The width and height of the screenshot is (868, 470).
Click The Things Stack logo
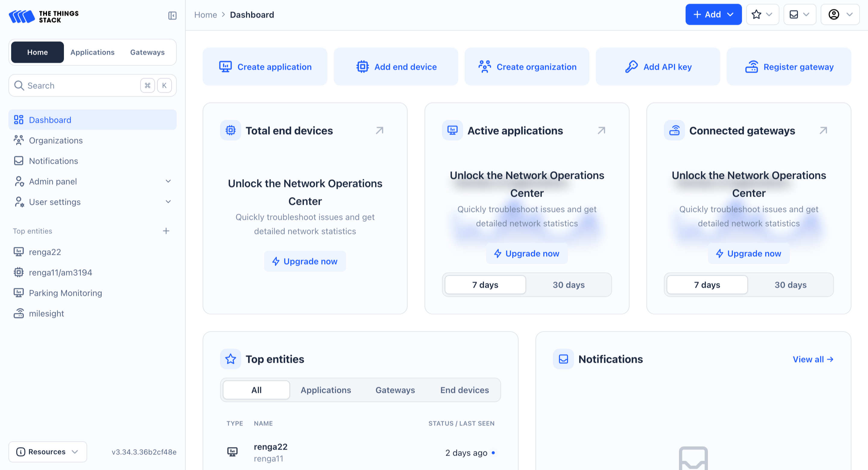pos(44,16)
